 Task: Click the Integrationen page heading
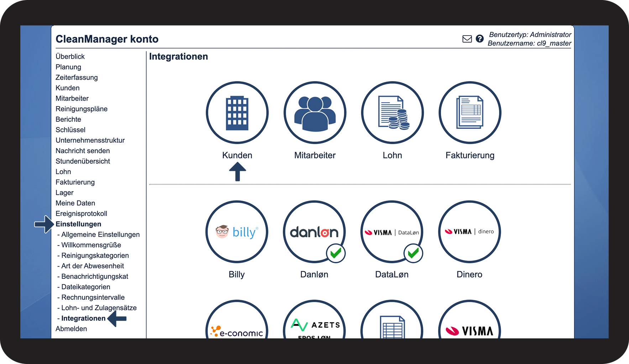click(178, 57)
